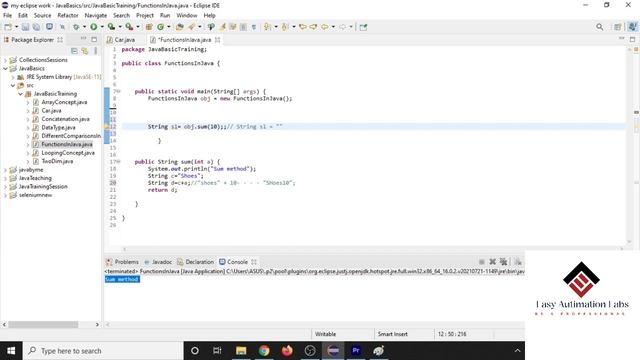
Task: Collapse the JavaBasics project
Action: point(5,69)
